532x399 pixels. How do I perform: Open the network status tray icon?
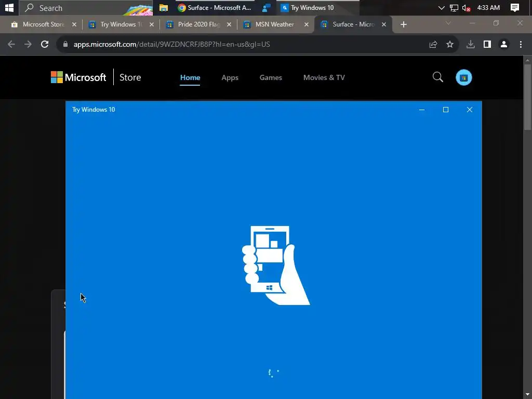coord(454,8)
